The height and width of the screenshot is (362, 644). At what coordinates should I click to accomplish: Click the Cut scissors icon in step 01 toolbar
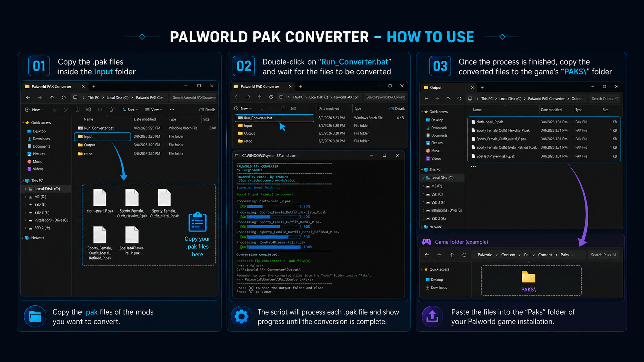click(54, 110)
